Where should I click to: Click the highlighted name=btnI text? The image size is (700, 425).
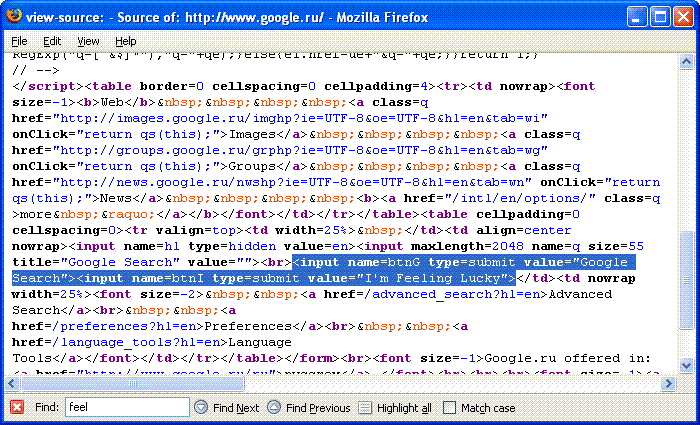click(x=168, y=278)
